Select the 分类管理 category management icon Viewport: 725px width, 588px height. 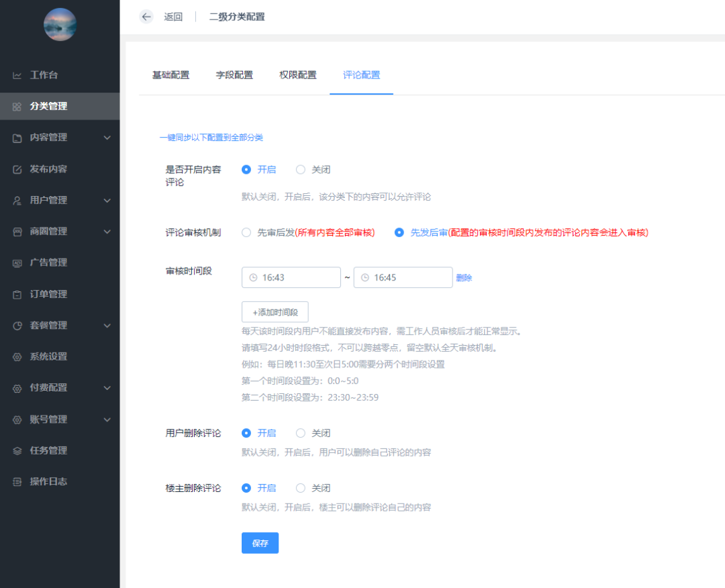(42, 106)
